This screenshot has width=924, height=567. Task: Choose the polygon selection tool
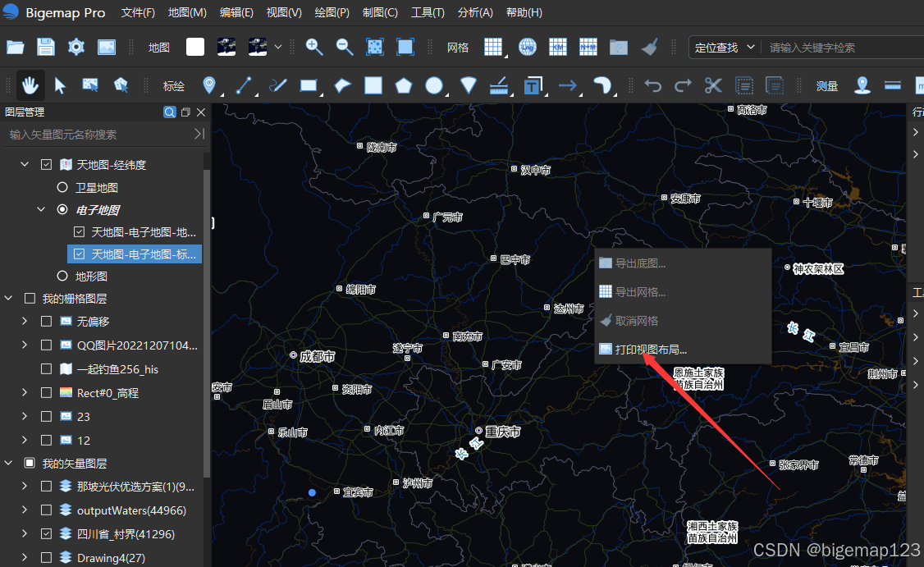(x=121, y=85)
